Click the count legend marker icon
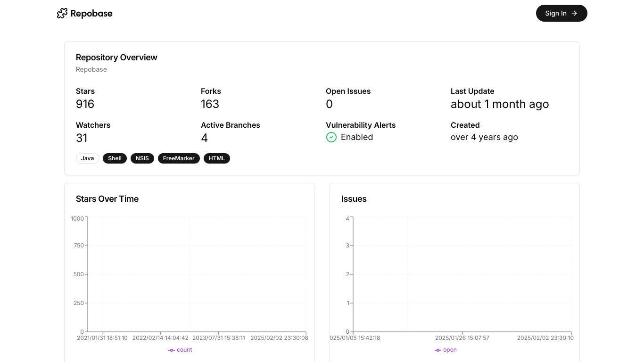 tap(172, 350)
